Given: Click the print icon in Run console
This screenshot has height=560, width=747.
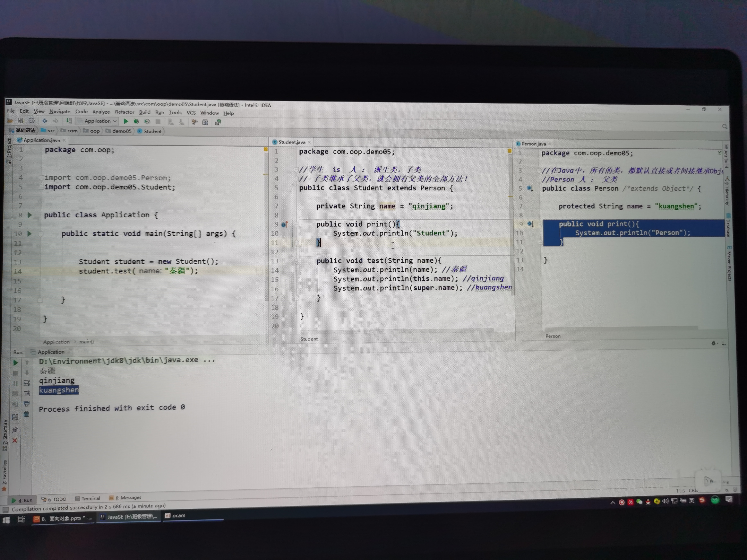Looking at the screenshot, I should (27, 404).
